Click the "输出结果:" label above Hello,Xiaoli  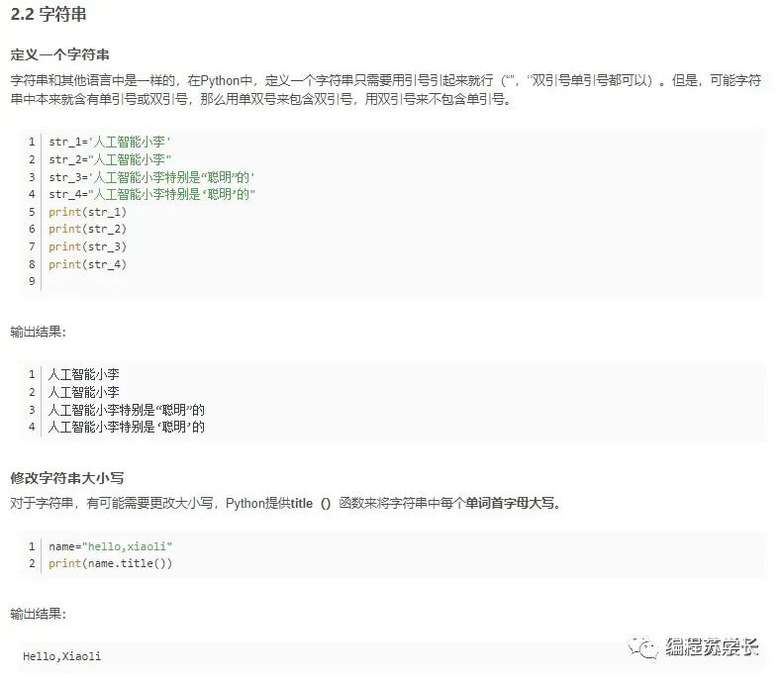(x=38, y=614)
